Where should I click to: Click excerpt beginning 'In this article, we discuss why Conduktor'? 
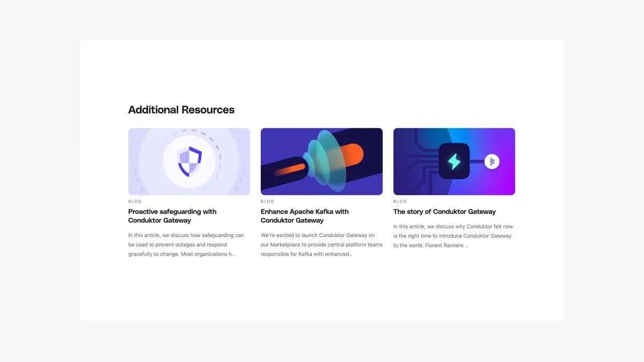pos(452,236)
